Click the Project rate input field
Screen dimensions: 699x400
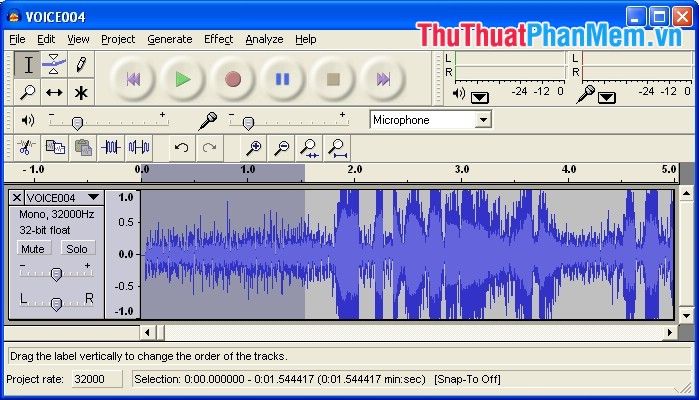(98, 379)
